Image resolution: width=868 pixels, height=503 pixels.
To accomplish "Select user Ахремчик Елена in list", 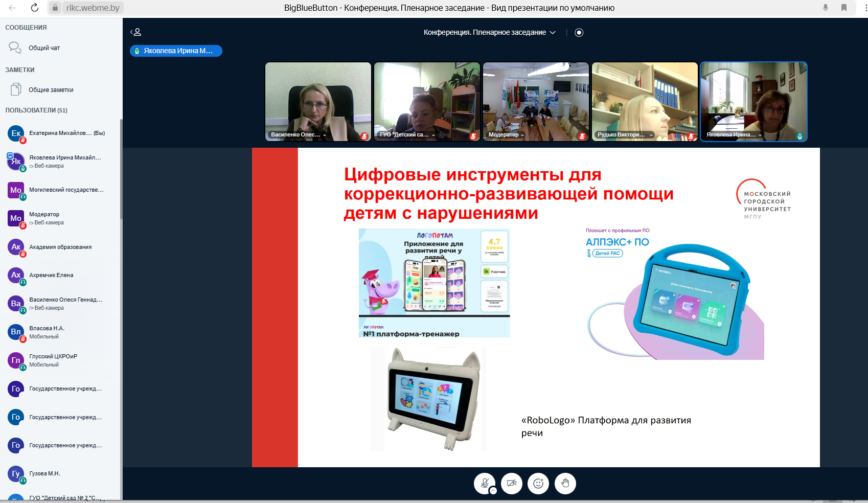I will click(x=51, y=275).
